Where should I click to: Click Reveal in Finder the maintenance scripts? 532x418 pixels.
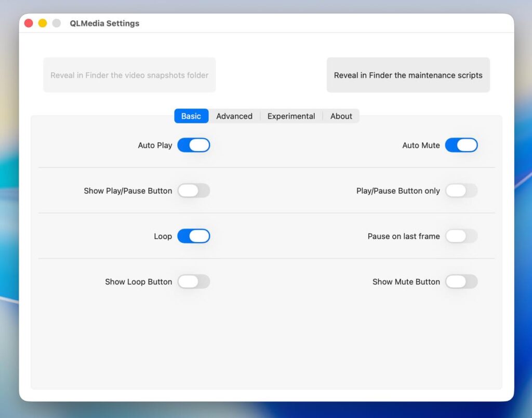pyautogui.click(x=408, y=75)
